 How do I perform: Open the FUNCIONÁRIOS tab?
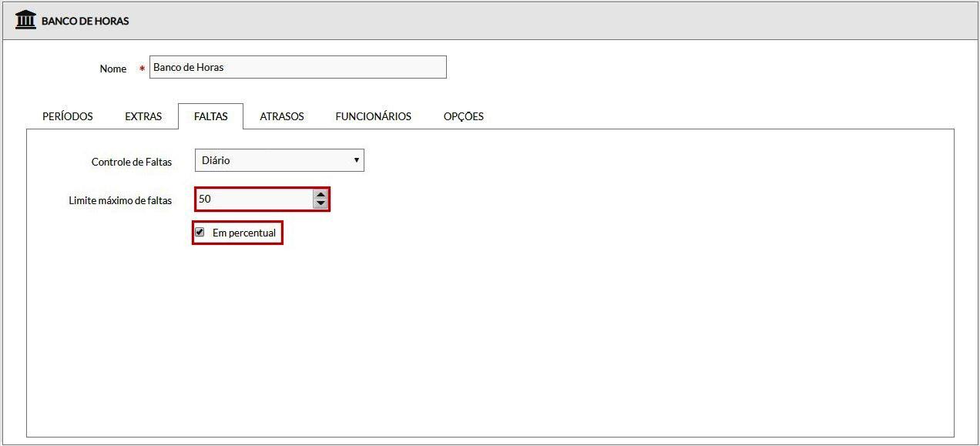pos(373,116)
